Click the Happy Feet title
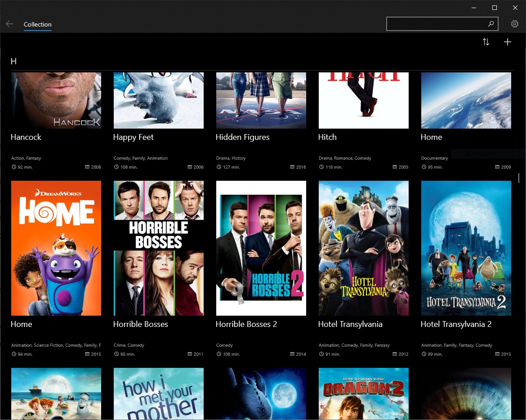Viewport: 526px width, 420px height. point(133,137)
